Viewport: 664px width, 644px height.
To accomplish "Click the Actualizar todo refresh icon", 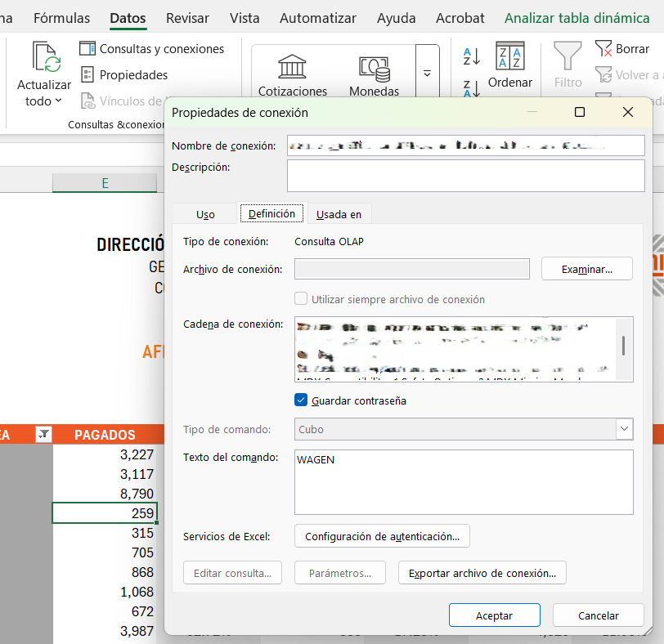I will [x=46, y=57].
